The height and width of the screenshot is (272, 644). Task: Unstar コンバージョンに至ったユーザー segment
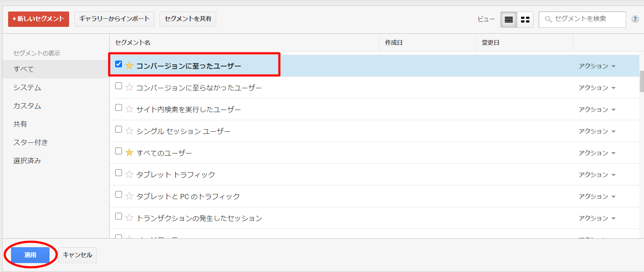tap(129, 66)
